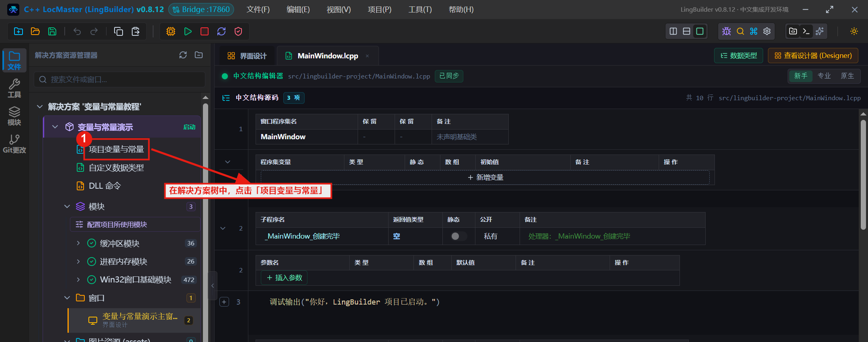Expand the 缓冲区模块 node

coord(78,243)
